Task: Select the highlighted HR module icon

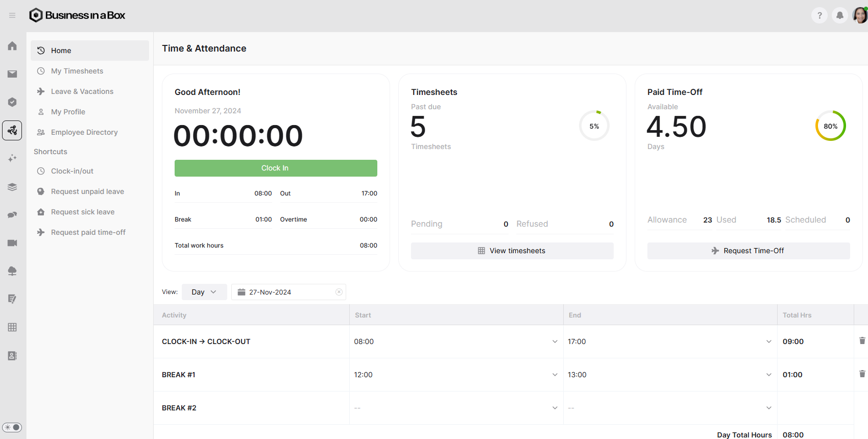Action: coord(12,130)
